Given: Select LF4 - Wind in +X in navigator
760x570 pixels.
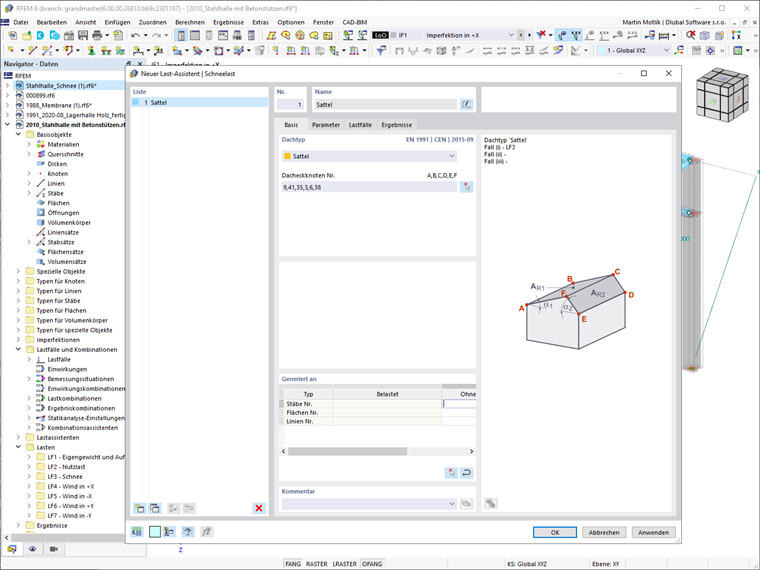Looking at the screenshot, I should tap(71, 486).
